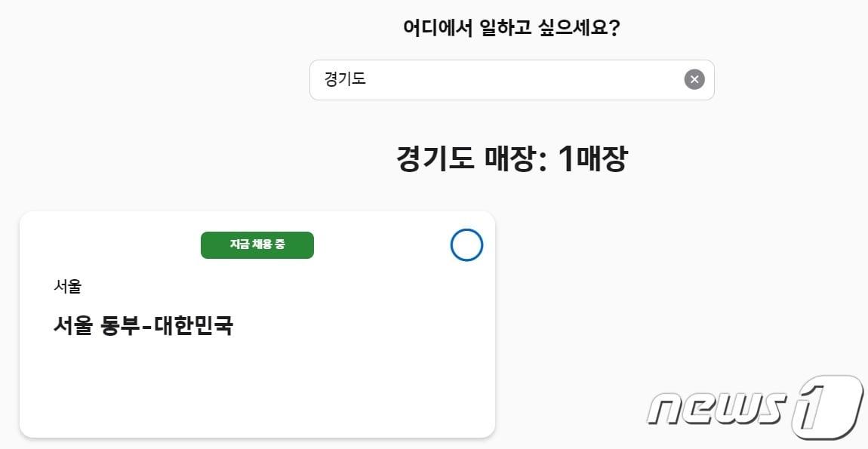Click the green 지금 채용 중 badge
The width and height of the screenshot is (868, 449).
coord(257,245)
